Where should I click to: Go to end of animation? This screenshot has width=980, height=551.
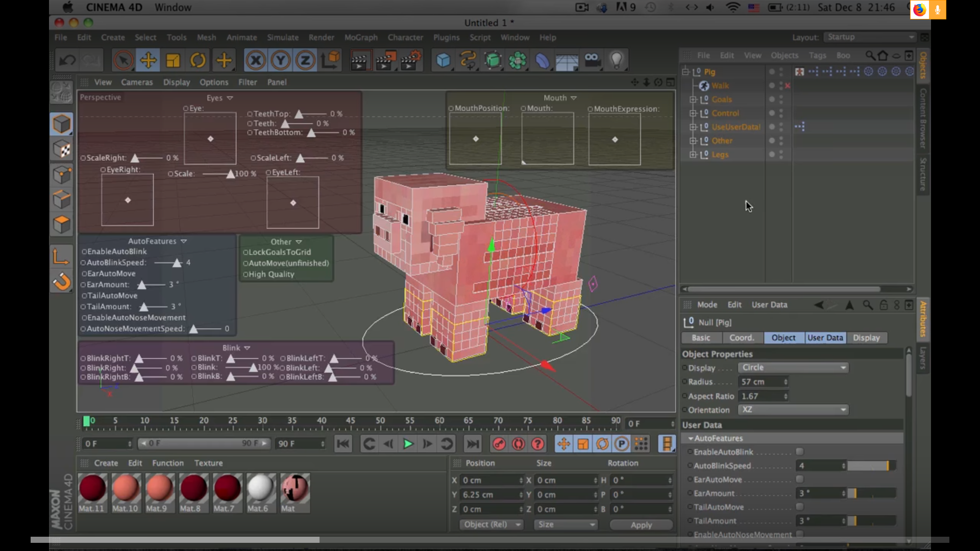pyautogui.click(x=473, y=444)
